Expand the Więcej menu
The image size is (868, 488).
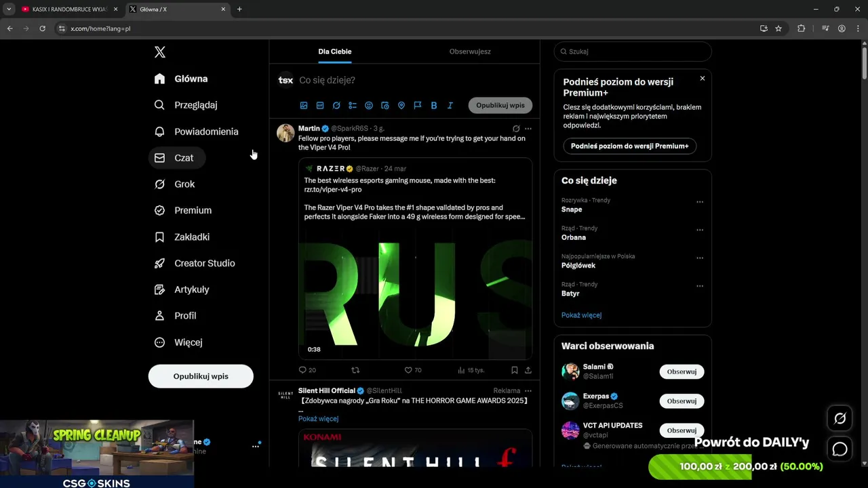(x=179, y=342)
